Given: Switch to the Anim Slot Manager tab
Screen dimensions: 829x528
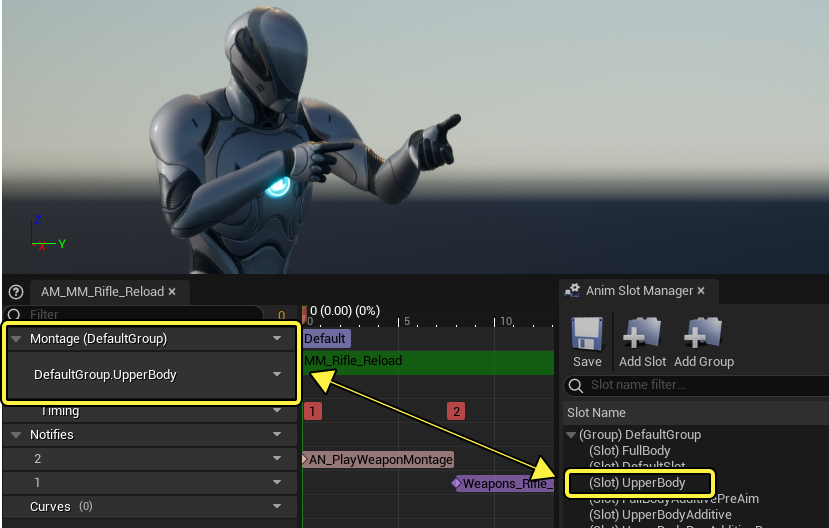Looking at the screenshot, I should coord(639,291).
